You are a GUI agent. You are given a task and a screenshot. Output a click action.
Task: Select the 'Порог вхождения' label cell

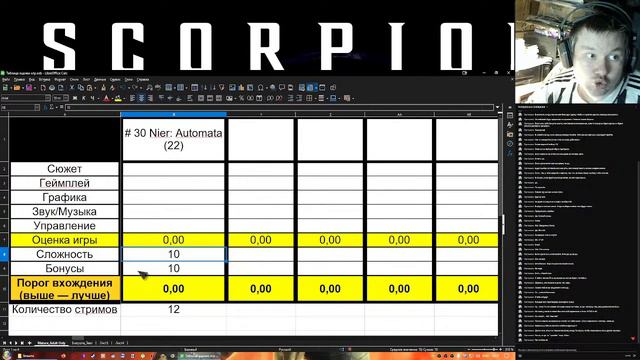(64, 289)
